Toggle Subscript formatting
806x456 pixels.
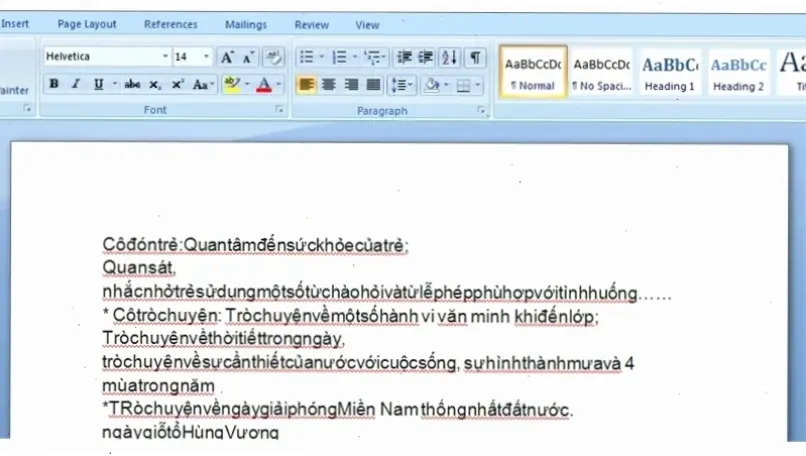click(x=155, y=84)
